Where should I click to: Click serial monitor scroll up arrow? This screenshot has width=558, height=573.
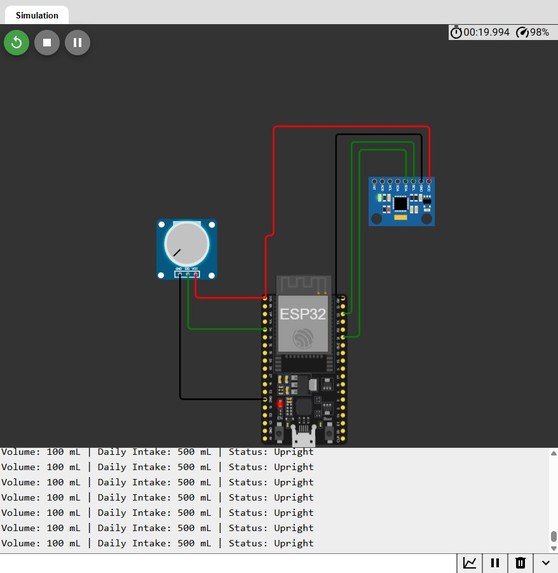[x=554, y=454]
